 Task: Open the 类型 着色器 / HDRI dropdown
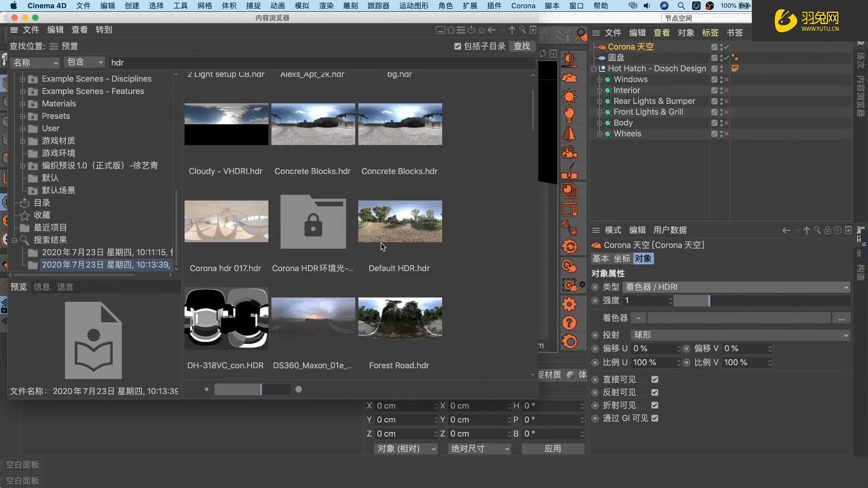coord(736,287)
